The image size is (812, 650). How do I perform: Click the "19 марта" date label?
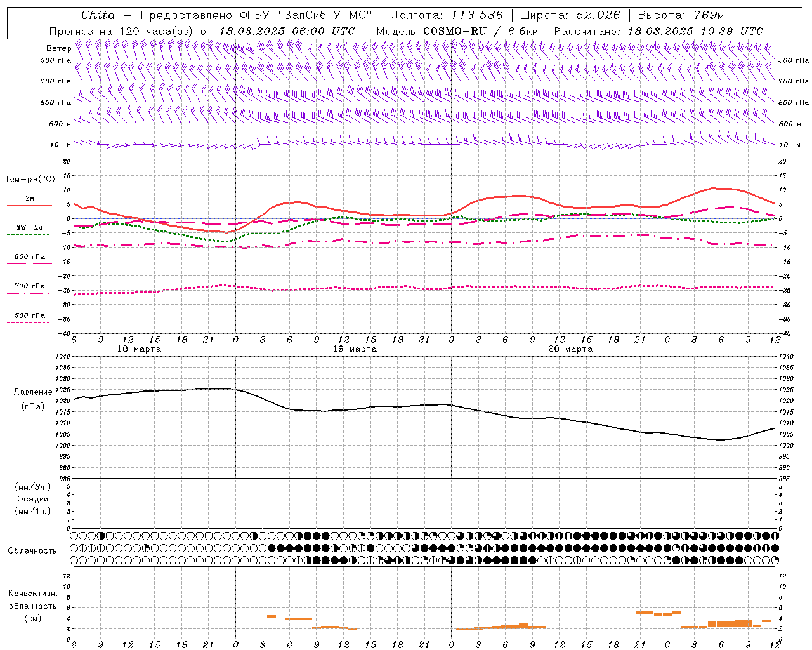point(355,349)
